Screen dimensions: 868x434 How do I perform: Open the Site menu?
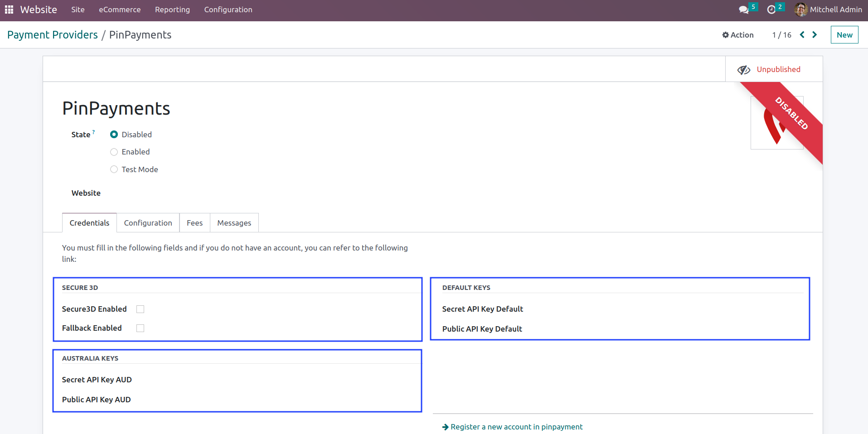pos(78,10)
